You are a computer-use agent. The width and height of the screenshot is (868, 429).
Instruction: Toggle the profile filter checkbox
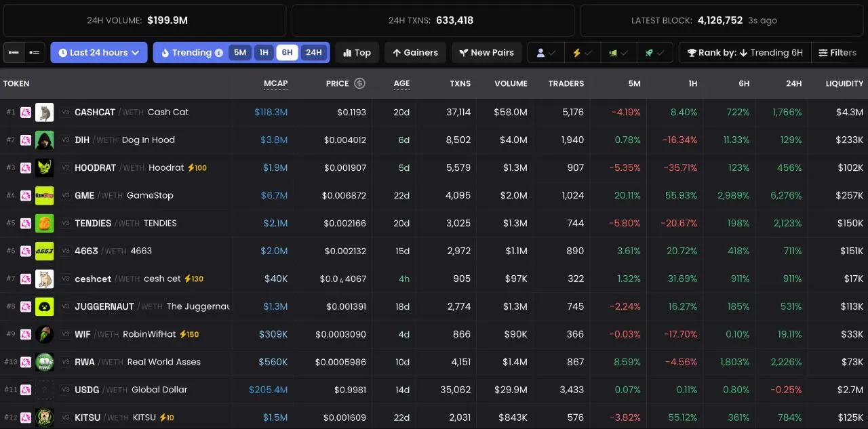[x=546, y=52]
